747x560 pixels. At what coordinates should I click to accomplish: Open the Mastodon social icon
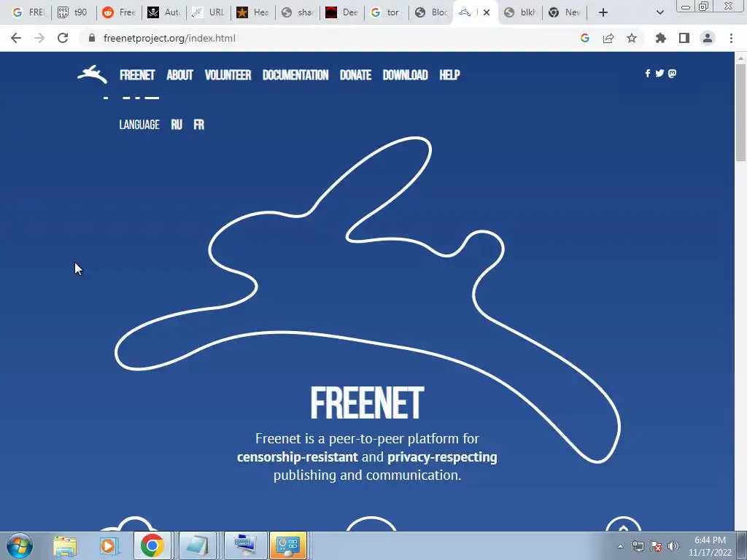[x=672, y=74]
